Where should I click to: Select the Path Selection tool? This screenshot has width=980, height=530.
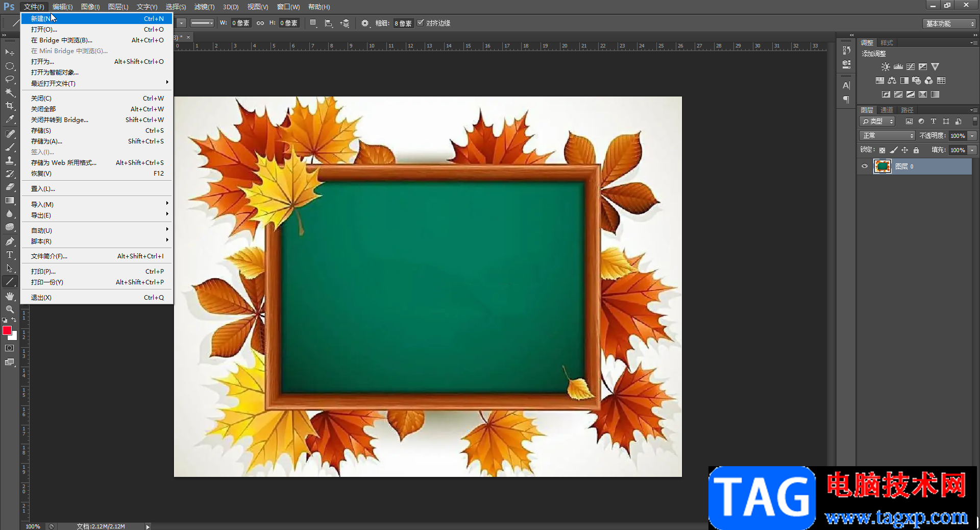(10, 268)
